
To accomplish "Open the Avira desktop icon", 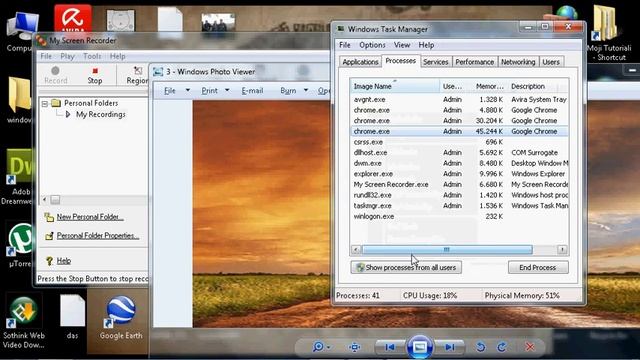I will tap(73, 18).
